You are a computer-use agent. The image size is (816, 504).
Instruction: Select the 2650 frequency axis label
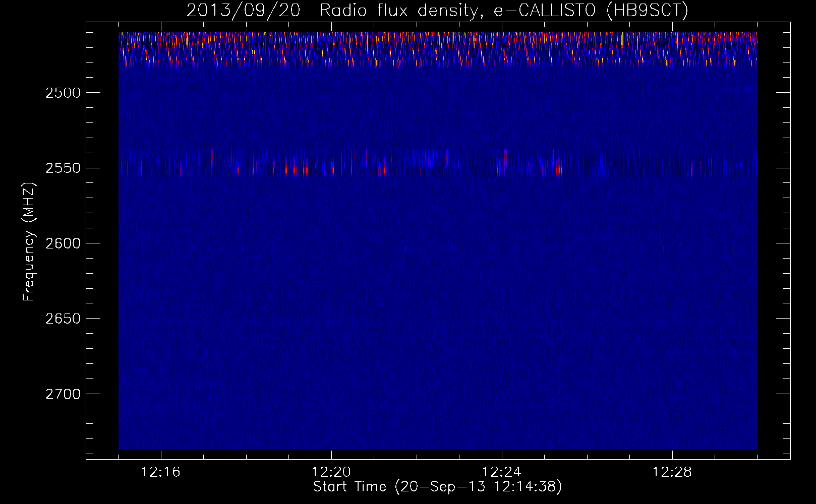pyautogui.click(x=63, y=319)
